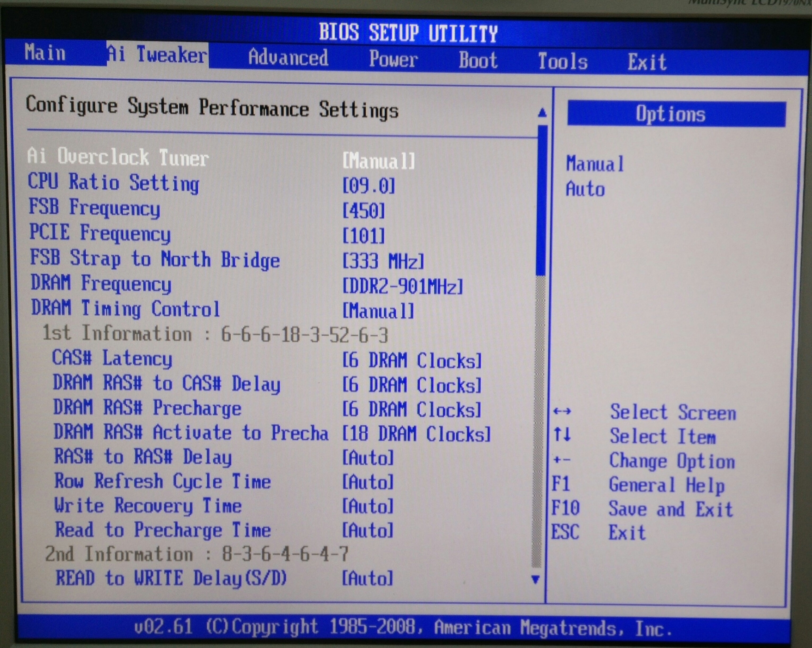Click the plus-minus Change Option symbol
Screen dimensions: 812x648
point(562,459)
